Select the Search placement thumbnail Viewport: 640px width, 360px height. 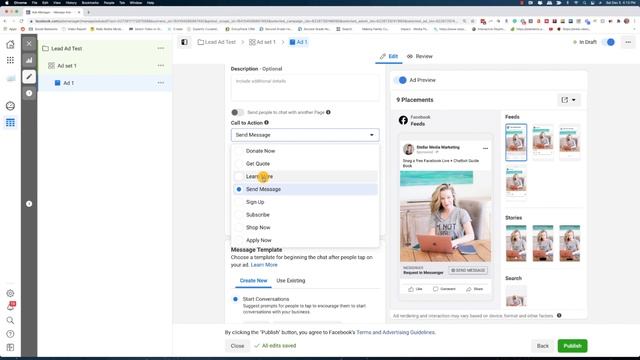(x=516, y=296)
